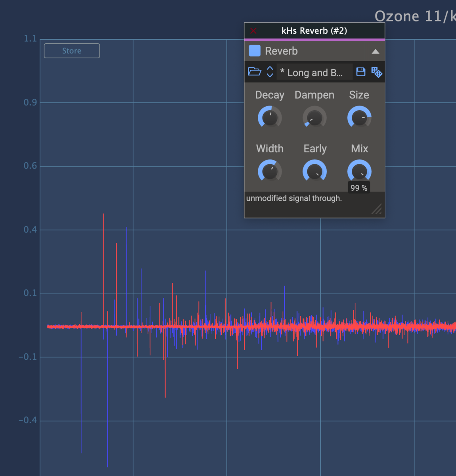This screenshot has width=456, height=476.
Task: Click the Size knob
Action: [x=359, y=118]
